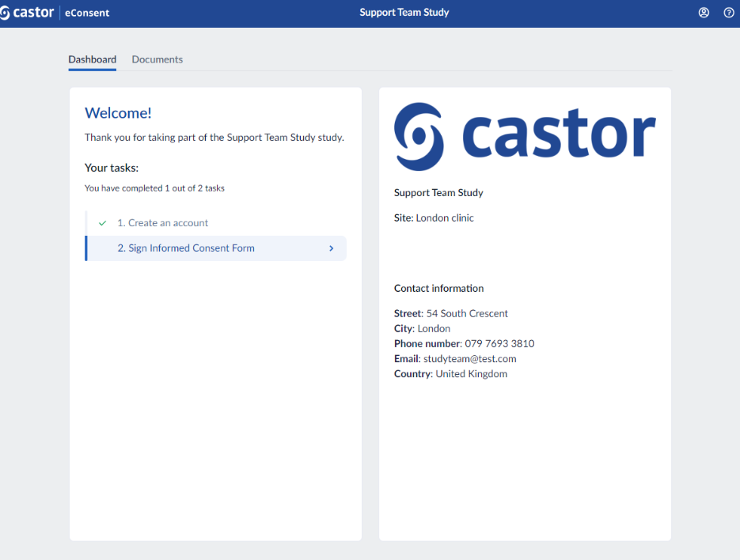740x560 pixels.
Task: Switch to the Dashboard tab
Action: tap(92, 59)
